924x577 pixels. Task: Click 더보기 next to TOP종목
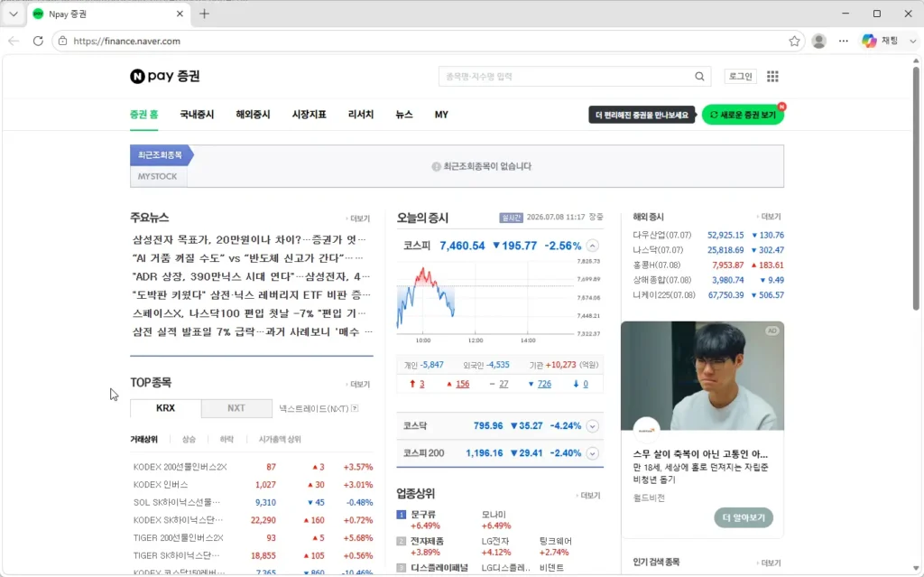358,385
